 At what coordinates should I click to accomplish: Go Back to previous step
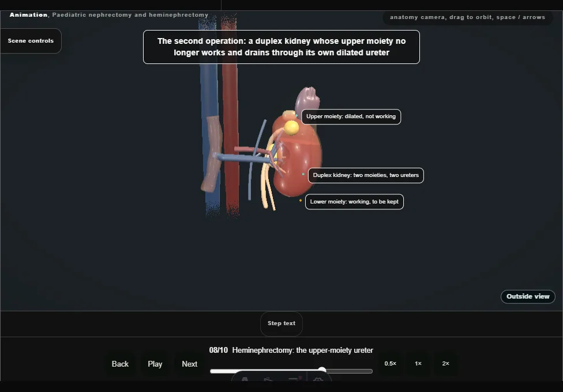[120, 364]
